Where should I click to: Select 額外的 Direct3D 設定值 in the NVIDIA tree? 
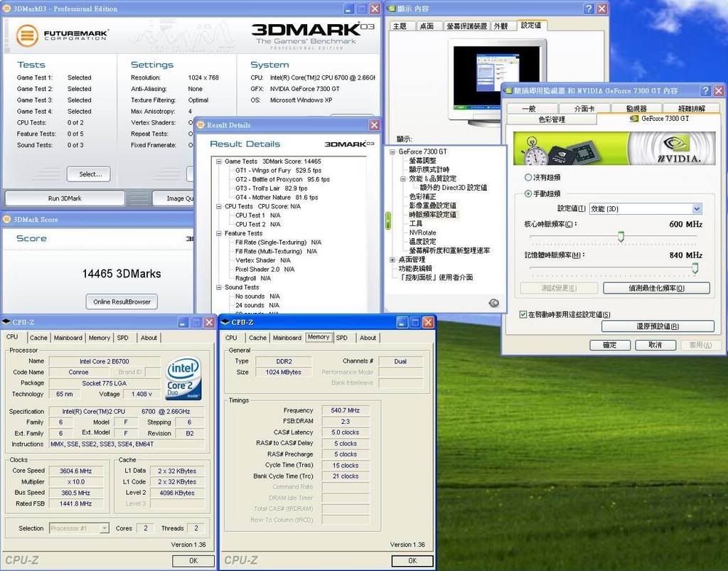[453, 188]
